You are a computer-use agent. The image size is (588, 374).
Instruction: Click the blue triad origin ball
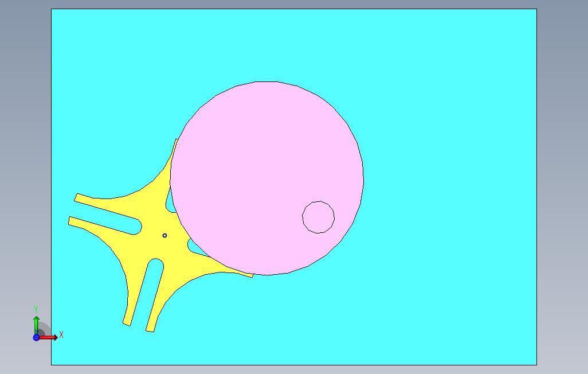(x=36, y=337)
